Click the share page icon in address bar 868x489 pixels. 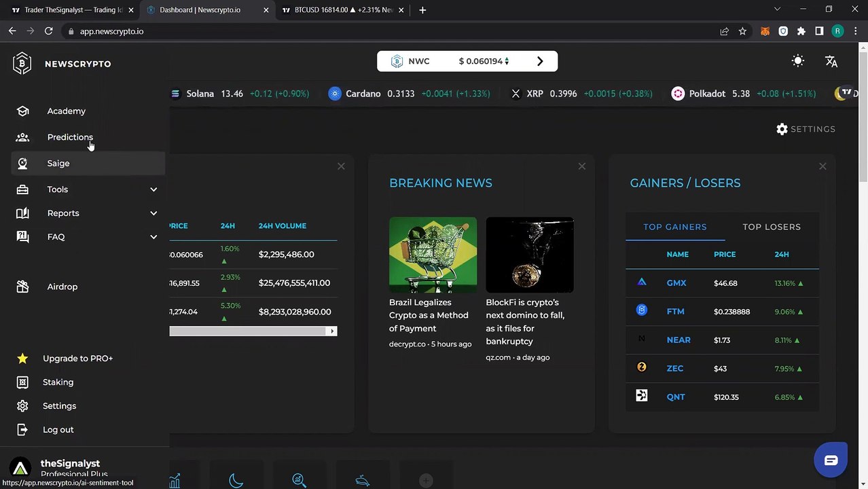click(724, 31)
